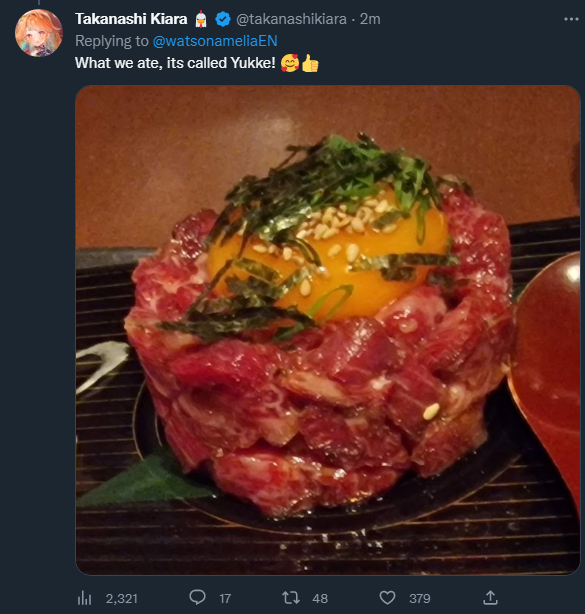Retweet using the retweet arrows icon
Screen dimensions: 585x614
click(x=291, y=598)
